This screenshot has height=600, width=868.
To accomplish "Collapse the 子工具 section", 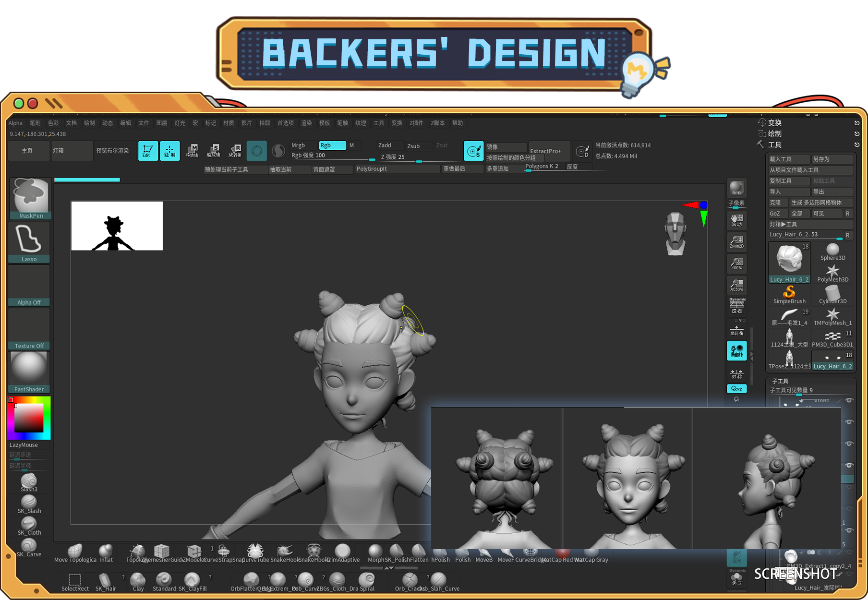I will coord(780,381).
